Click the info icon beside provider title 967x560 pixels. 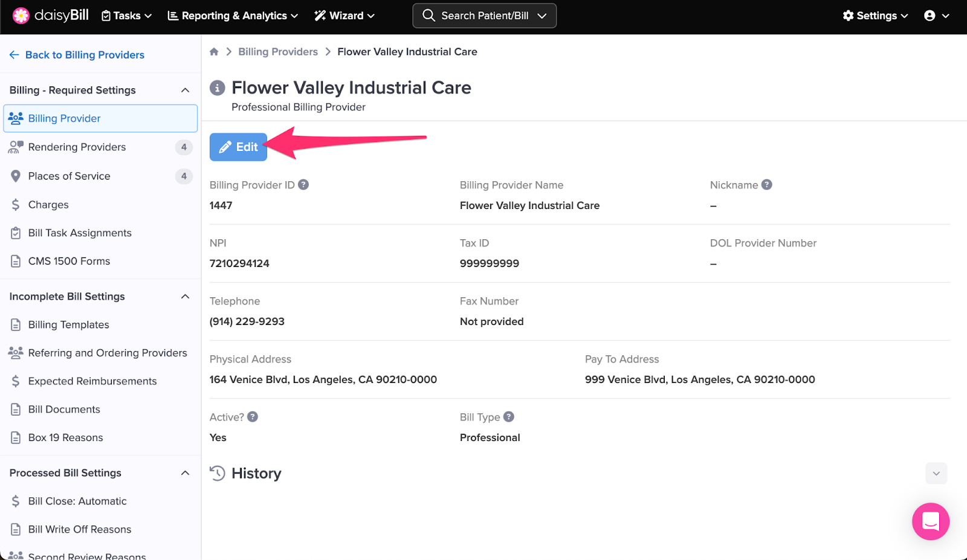[218, 88]
